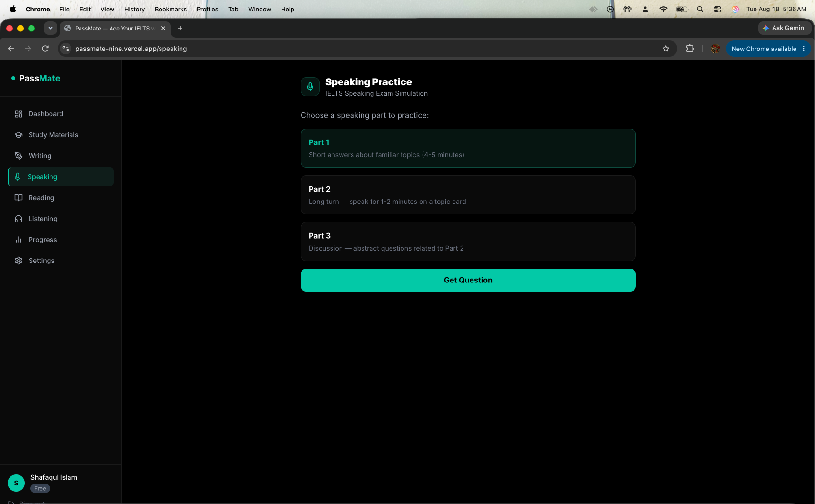815x504 pixels.
Task: Open the Window menu
Action: coord(260,9)
